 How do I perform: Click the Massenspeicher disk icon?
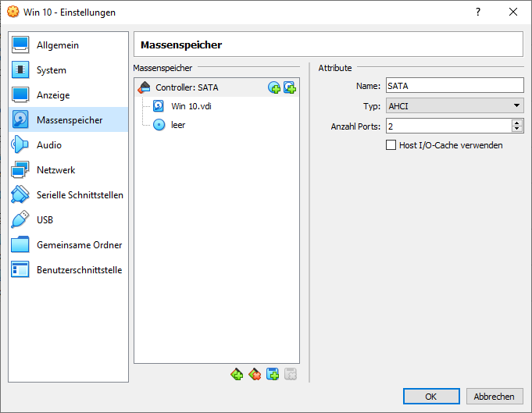[20, 119]
